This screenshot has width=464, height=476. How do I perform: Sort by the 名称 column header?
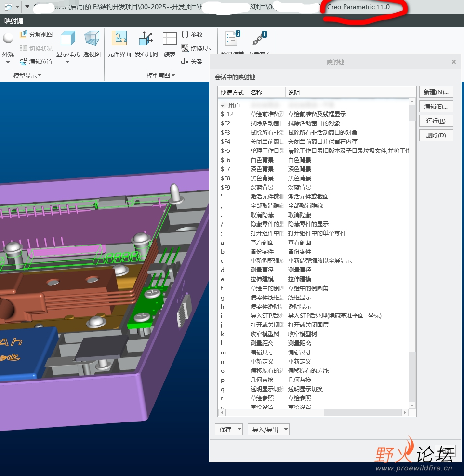(x=266, y=92)
